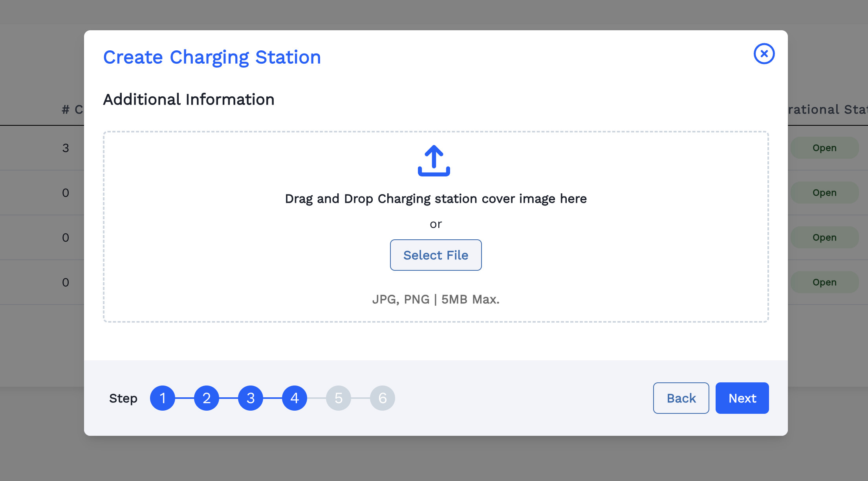Click the Create Charging Station title
Image resolution: width=868 pixels, height=481 pixels.
tap(212, 57)
